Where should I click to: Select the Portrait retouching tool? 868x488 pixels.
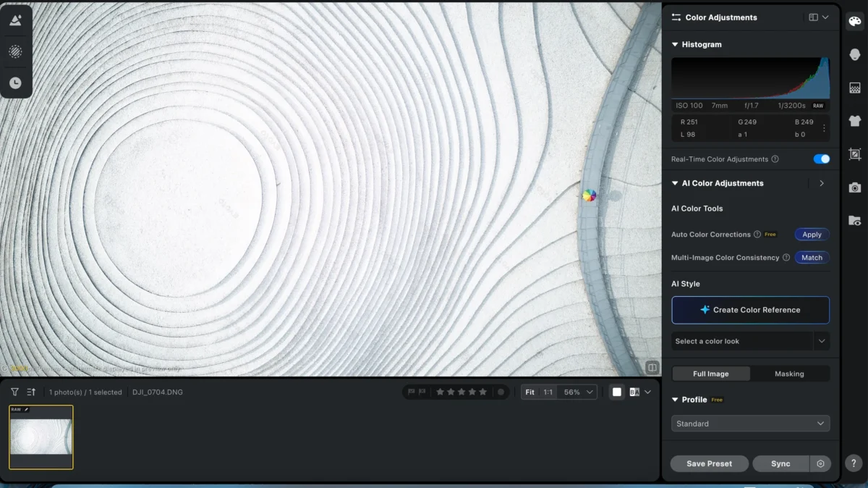(854, 54)
